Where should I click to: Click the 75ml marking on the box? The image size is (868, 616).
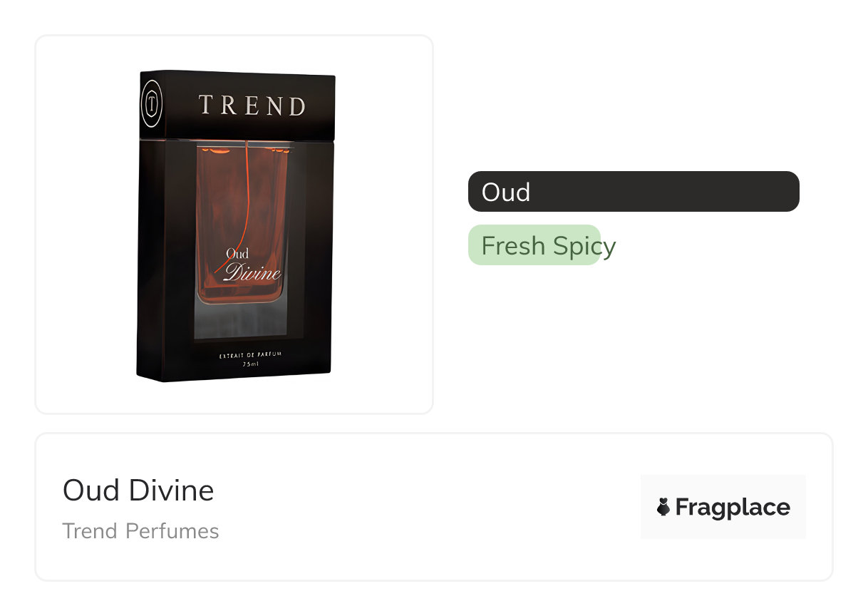point(250,364)
